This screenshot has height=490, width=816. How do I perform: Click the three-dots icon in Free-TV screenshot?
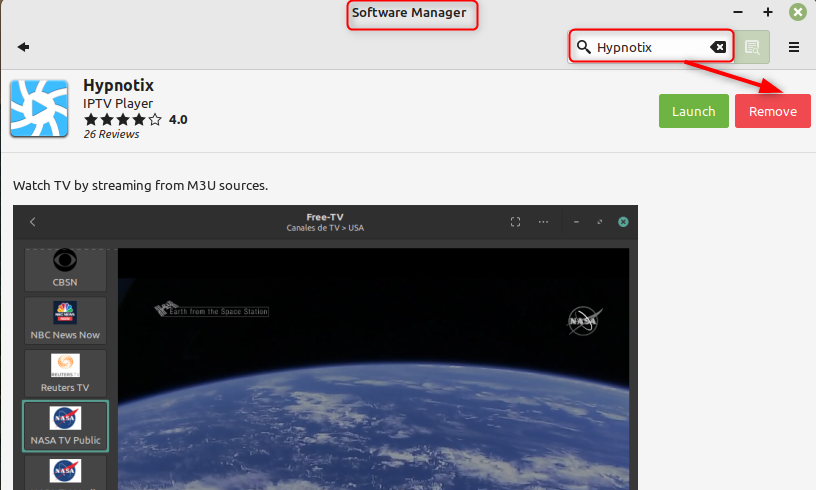543,222
